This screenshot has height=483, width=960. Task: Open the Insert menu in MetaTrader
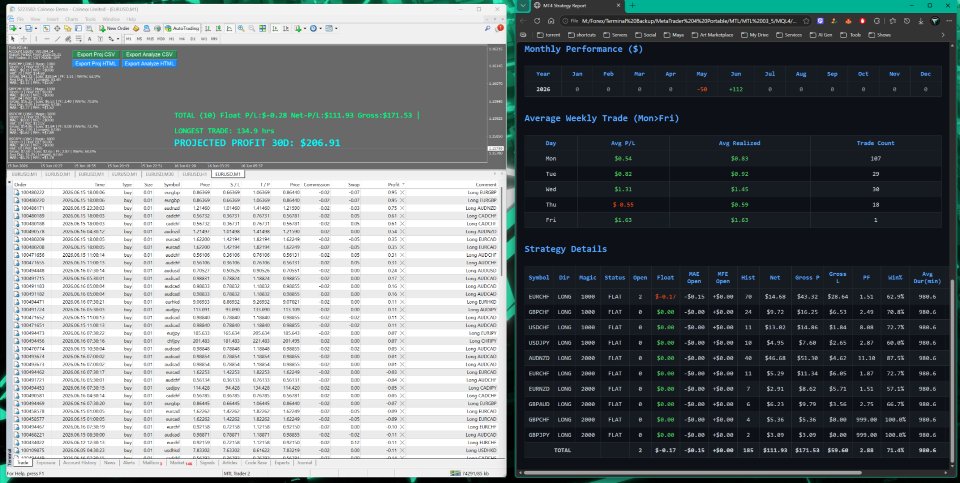pos(53,19)
